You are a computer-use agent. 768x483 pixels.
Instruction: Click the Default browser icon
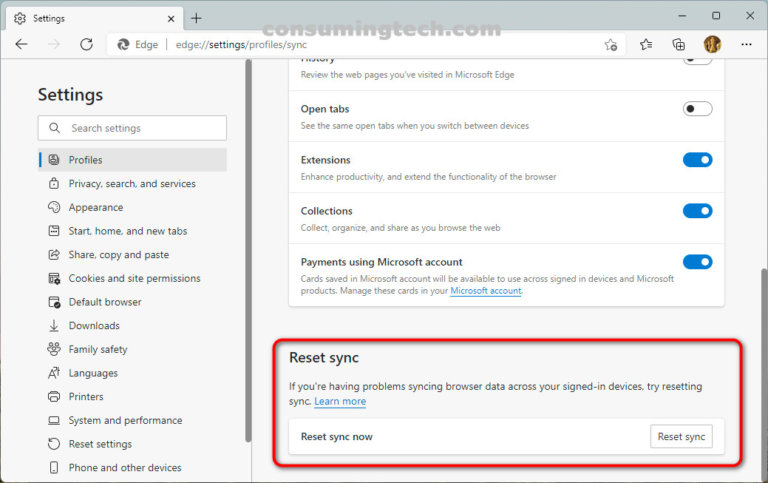click(54, 302)
